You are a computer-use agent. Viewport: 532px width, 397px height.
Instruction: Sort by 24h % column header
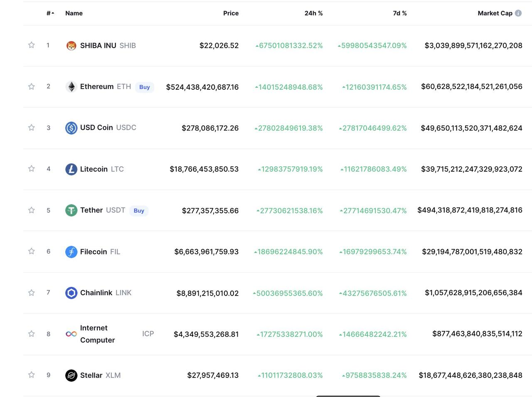[x=313, y=13]
